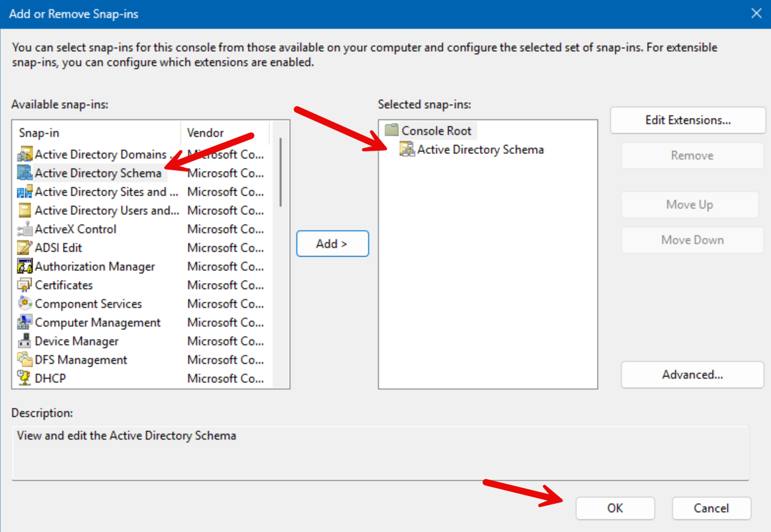
Task: Select Active Directory Users and... entry
Action: click(107, 210)
